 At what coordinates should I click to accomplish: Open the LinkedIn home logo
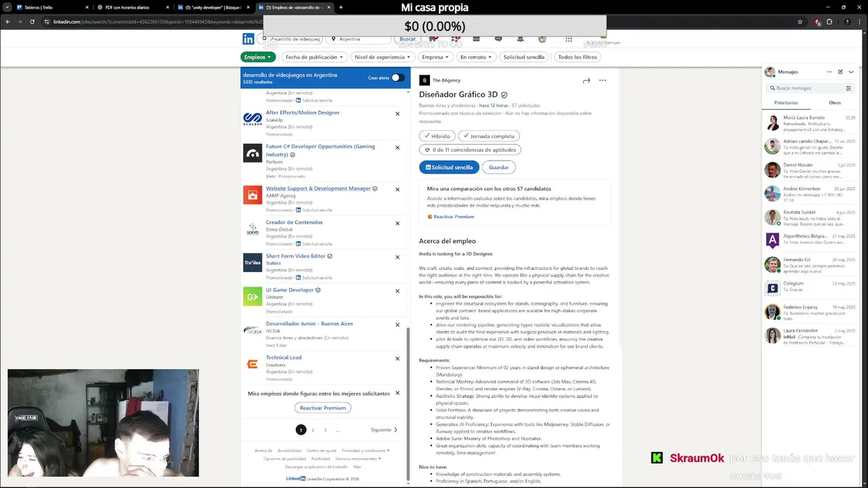[x=248, y=39]
